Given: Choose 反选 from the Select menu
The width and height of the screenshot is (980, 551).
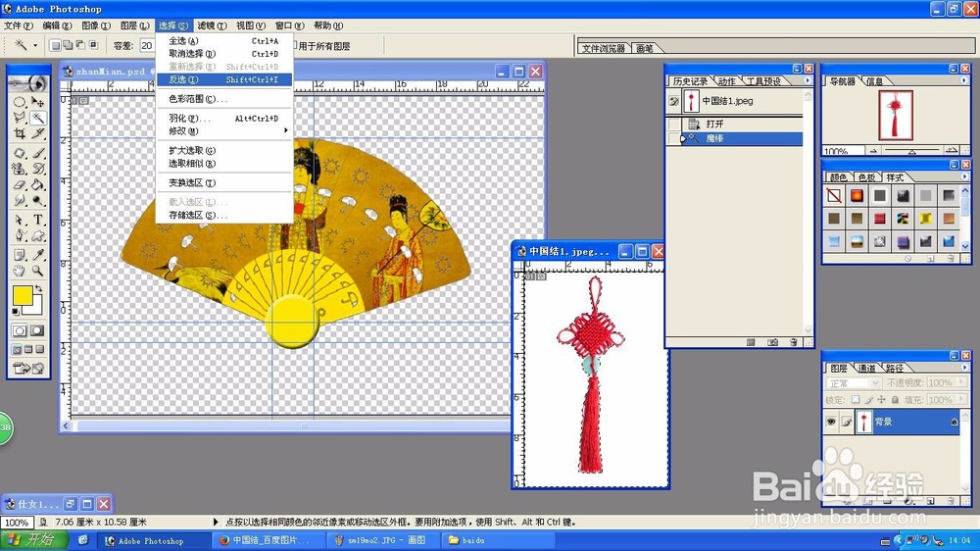Looking at the screenshot, I should [223, 79].
